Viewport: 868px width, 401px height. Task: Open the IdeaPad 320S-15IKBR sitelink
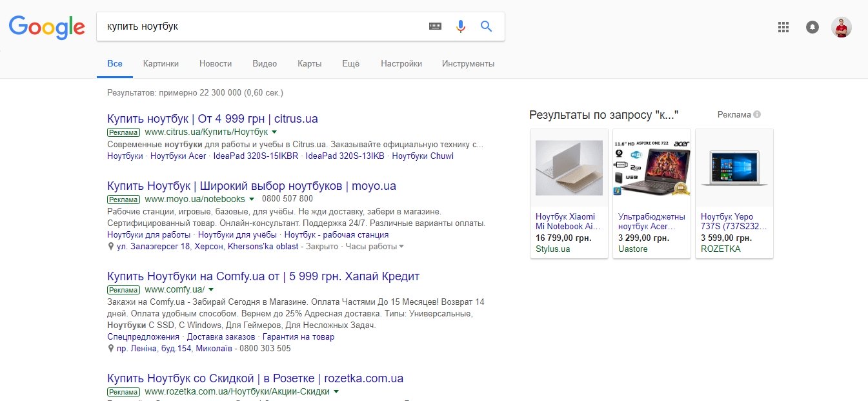pyautogui.click(x=256, y=156)
